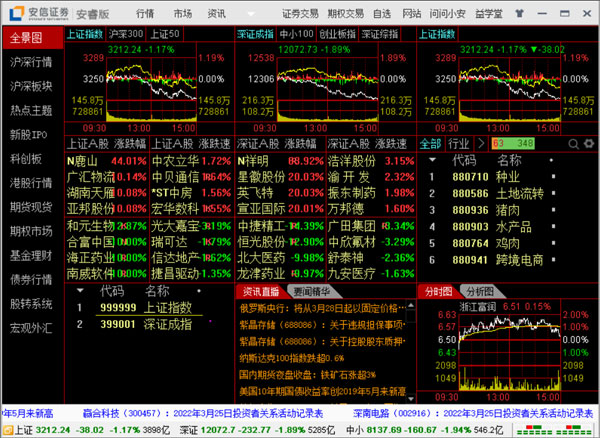The width and height of the screenshot is (600, 438).
Task: Expand the arrow next to the 行业 tab
Action: pyautogui.click(x=481, y=144)
